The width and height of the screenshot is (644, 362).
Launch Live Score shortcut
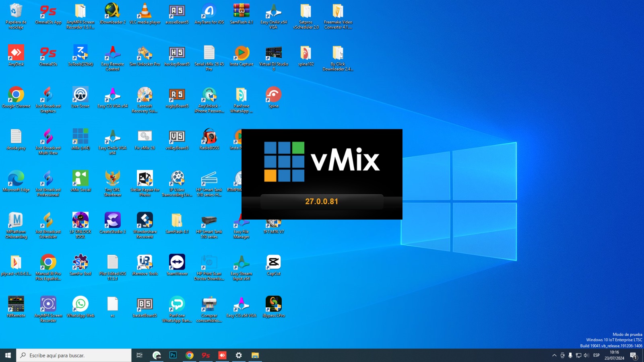coord(80,97)
